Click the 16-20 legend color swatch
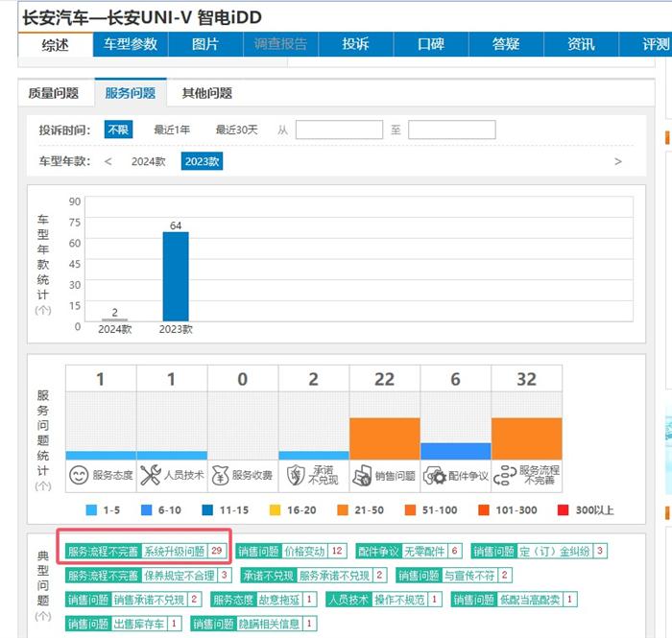 [275, 510]
